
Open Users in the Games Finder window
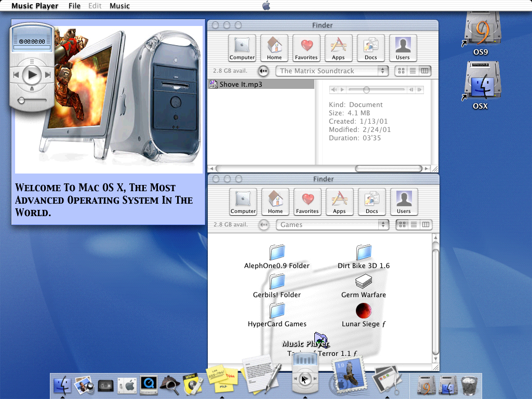404,202
